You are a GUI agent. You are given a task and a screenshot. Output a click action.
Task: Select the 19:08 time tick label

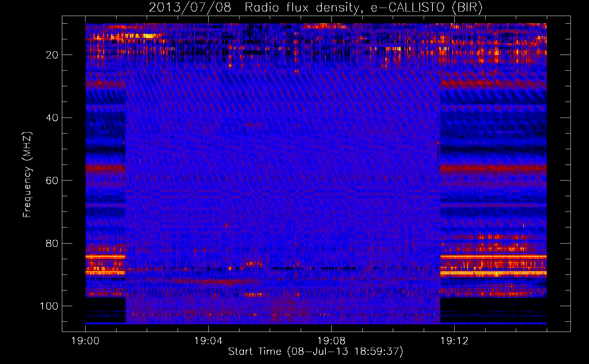[331, 341]
